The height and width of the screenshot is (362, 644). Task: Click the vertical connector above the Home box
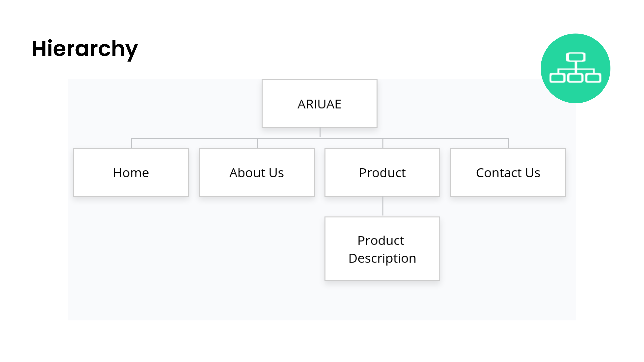pyautogui.click(x=131, y=143)
